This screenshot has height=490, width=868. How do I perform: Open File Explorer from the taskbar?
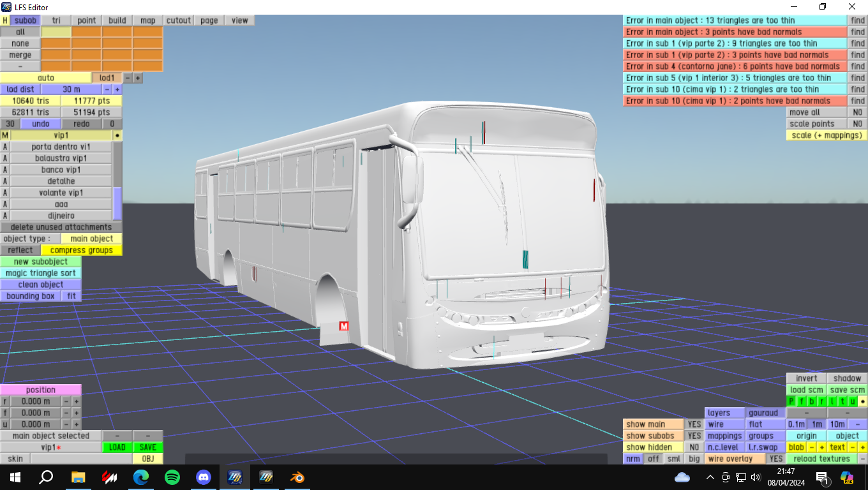[78, 477]
